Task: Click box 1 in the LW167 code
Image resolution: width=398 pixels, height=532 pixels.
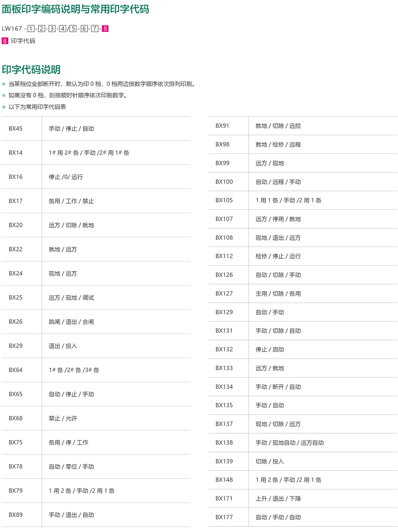Action: pyautogui.click(x=31, y=29)
